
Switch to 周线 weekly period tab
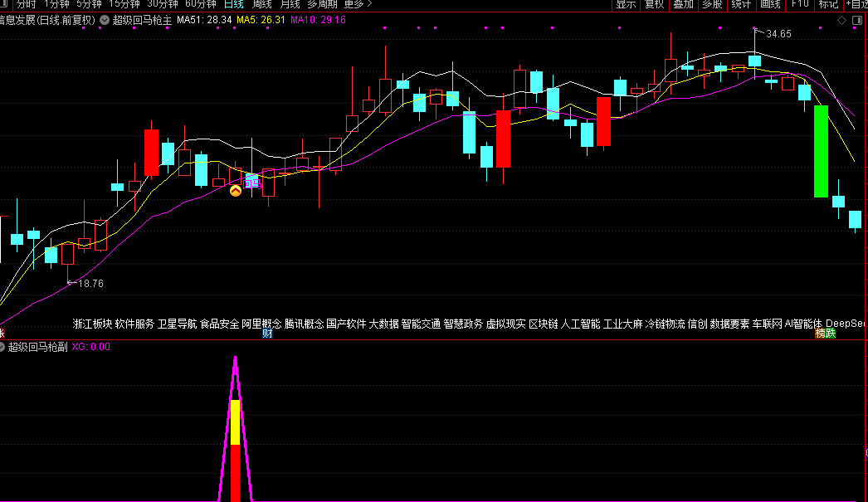(x=262, y=4)
